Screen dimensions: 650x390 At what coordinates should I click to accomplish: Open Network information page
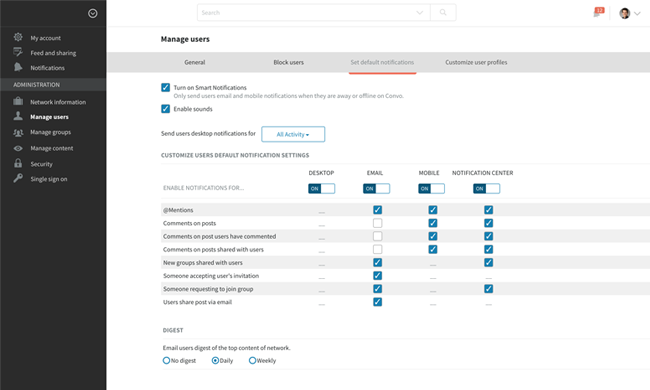point(58,102)
